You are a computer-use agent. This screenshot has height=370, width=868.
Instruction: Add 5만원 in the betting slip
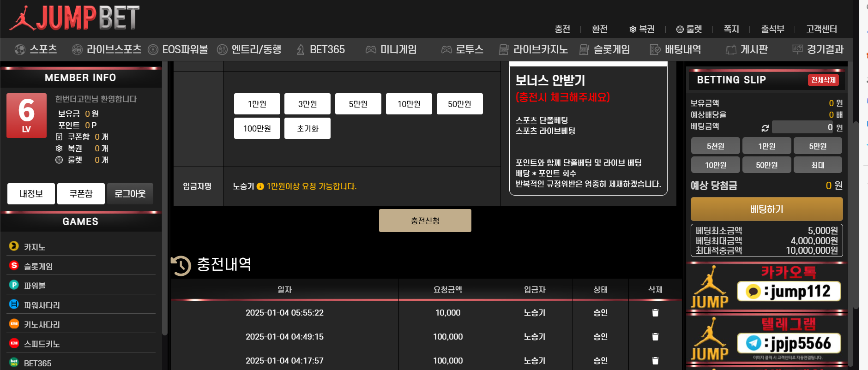pyautogui.click(x=818, y=146)
